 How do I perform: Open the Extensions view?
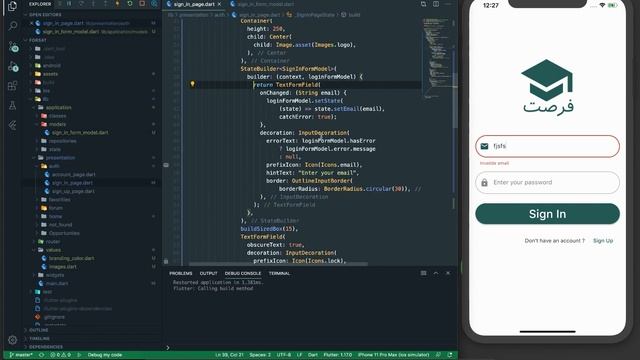pyautogui.click(x=12, y=86)
